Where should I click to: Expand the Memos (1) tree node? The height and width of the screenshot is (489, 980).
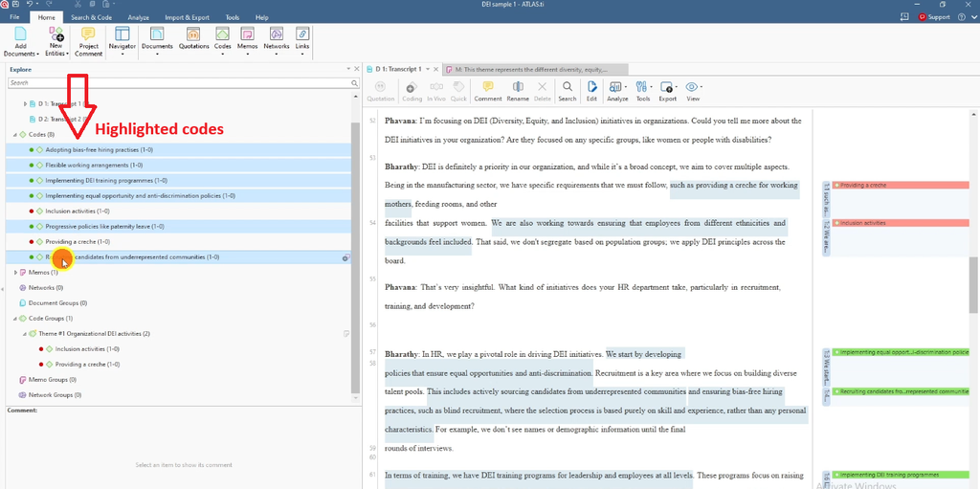[x=15, y=273]
